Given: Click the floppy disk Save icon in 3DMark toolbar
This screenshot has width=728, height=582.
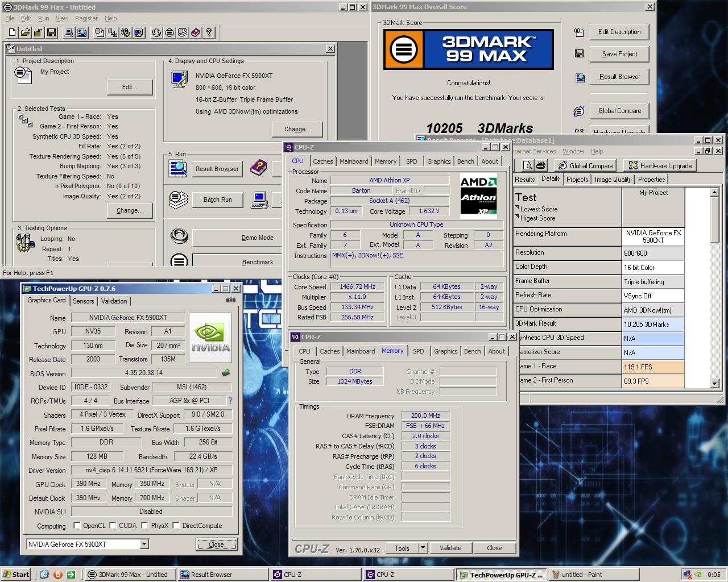Looking at the screenshot, I should click(x=51, y=33).
